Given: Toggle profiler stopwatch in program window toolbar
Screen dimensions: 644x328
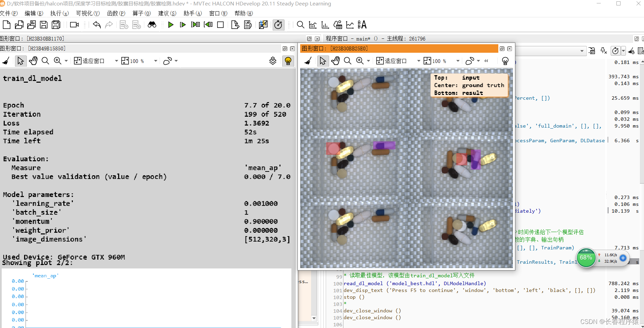Looking at the screenshot, I should point(615,51).
